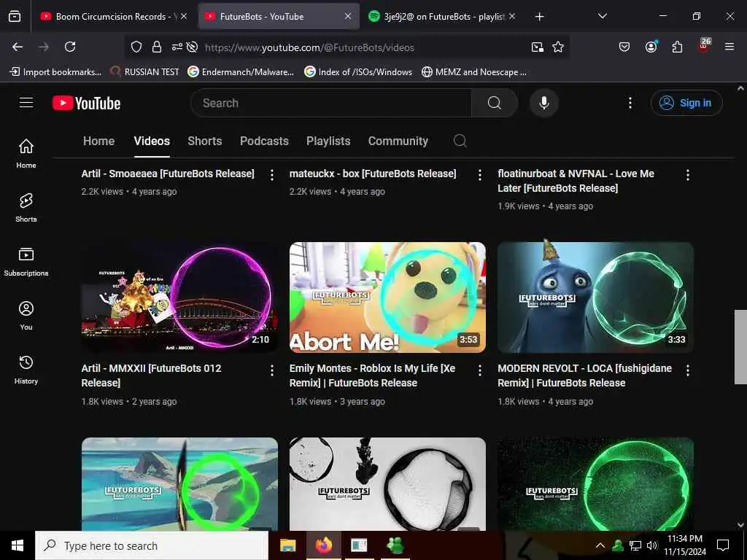Open the MODERN REVOLT LOCA thumbnail
Viewport: 747px width, 560px height.
tap(595, 297)
